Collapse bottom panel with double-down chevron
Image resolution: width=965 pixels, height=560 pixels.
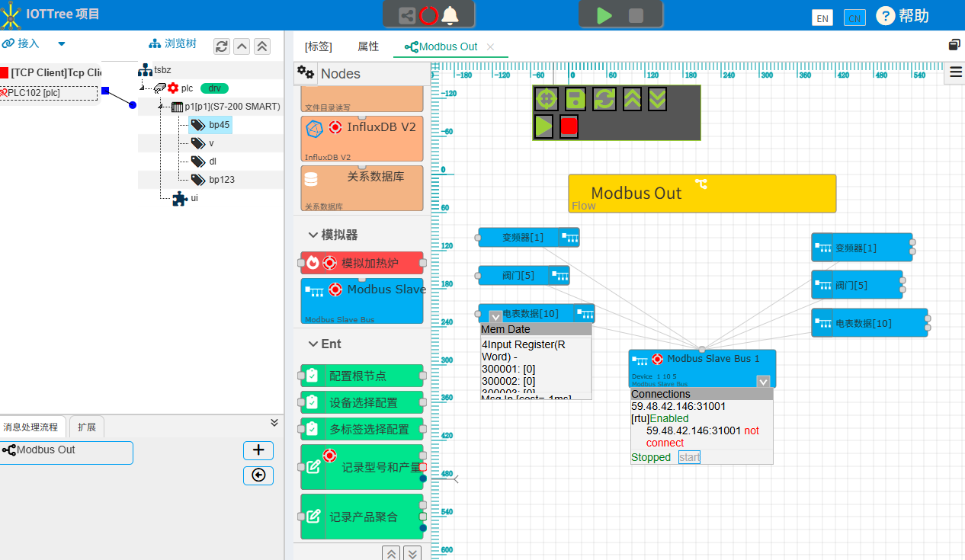(x=274, y=423)
